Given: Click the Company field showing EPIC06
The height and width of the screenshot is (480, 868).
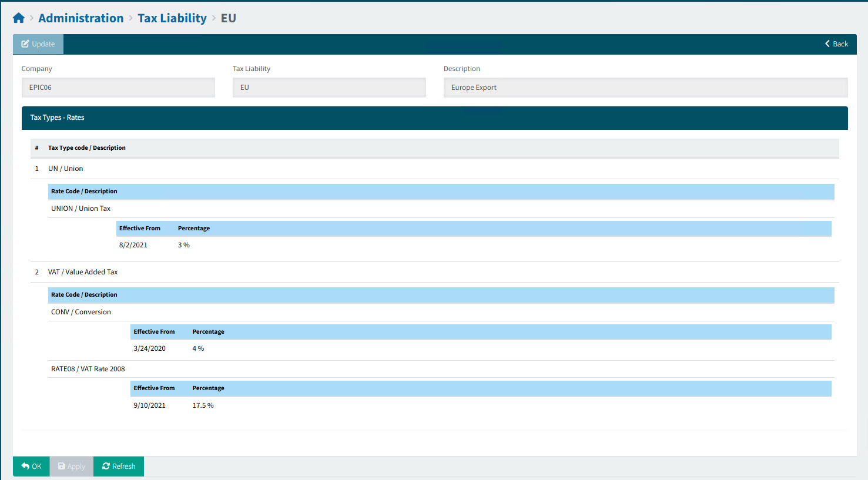Looking at the screenshot, I should coord(118,87).
